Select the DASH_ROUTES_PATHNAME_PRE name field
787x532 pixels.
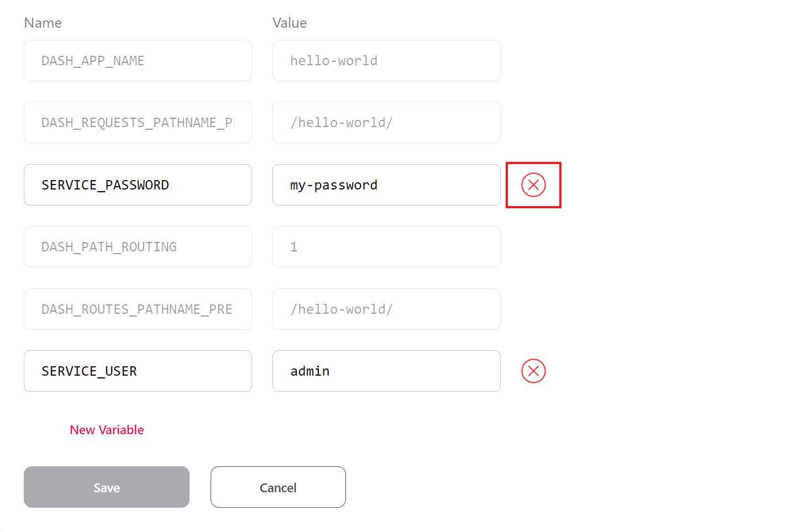(138, 309)
